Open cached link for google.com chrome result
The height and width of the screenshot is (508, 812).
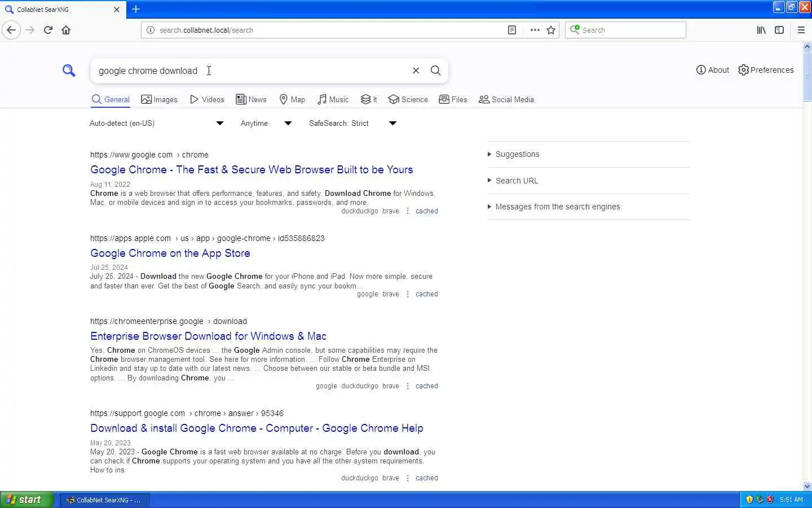[427, 211]
